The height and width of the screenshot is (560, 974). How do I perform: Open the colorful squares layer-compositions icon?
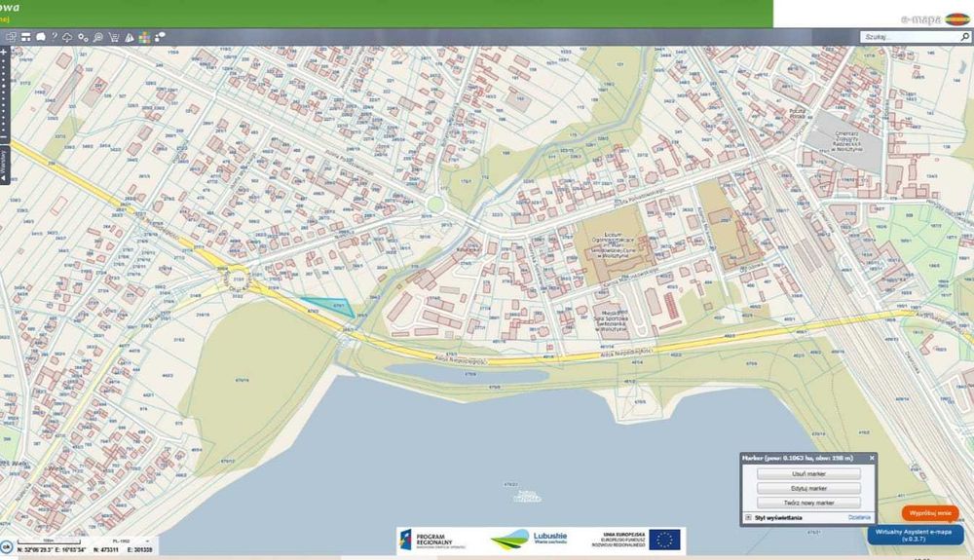pos(144,37)
